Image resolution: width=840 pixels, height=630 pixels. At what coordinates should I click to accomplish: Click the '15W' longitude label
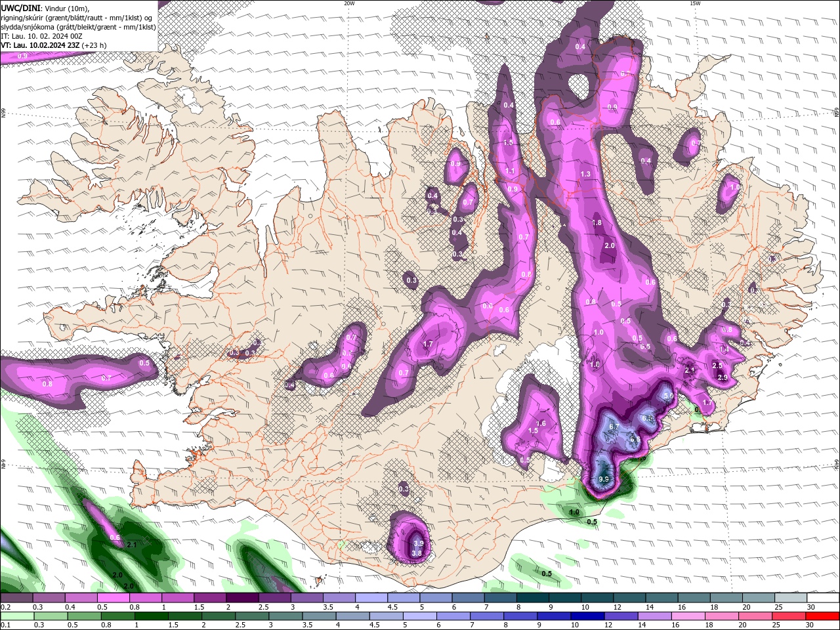click(695, 3)
